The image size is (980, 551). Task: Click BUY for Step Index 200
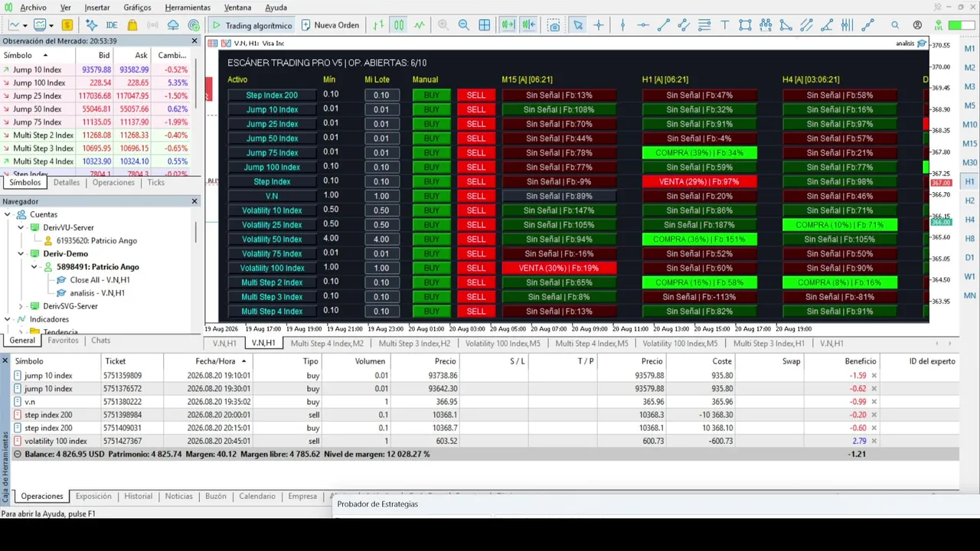[432, 96]
